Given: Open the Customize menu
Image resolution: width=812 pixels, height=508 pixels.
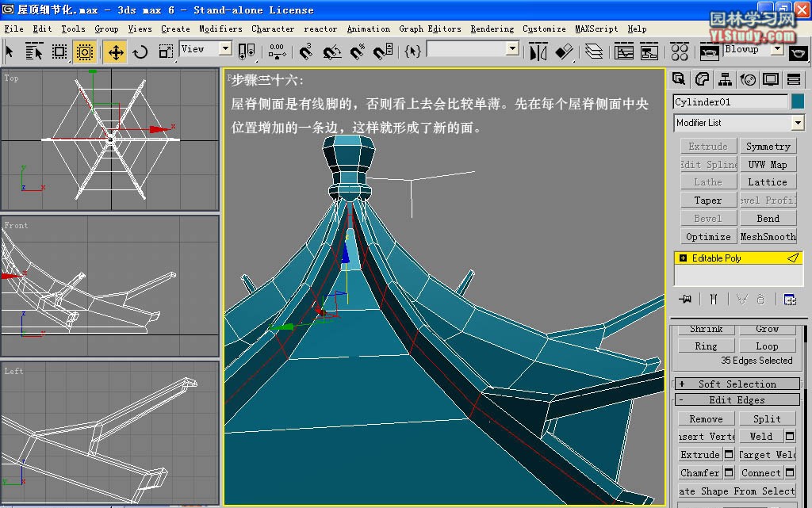Looking at the screenshot, I should tap(544, 29).
